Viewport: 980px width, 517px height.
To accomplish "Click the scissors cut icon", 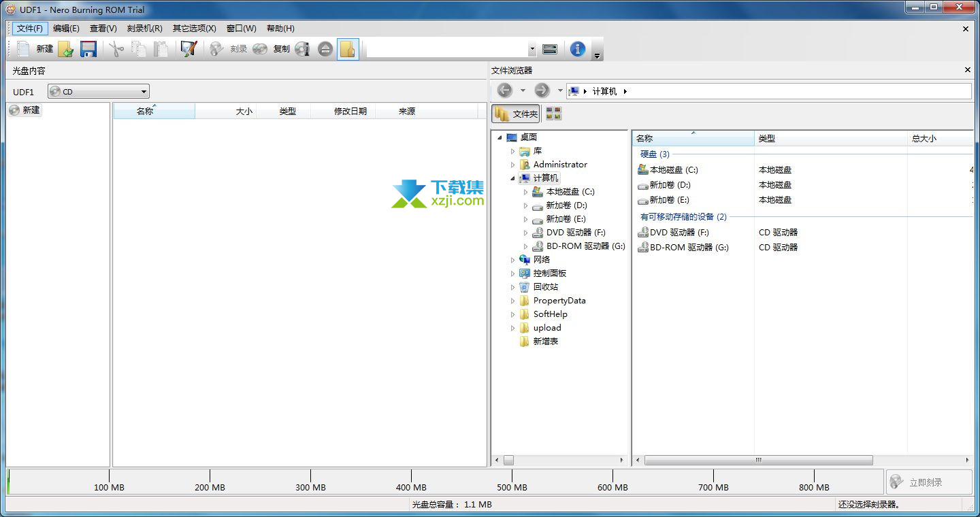I will pos(117,49).
